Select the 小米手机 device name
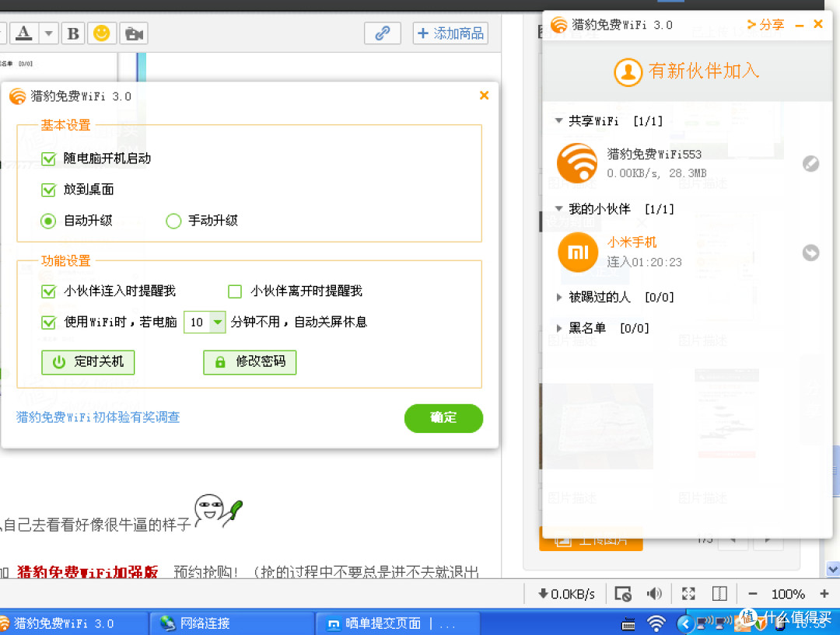This screenshot has width=840, height=635. [x=632, y=242]
